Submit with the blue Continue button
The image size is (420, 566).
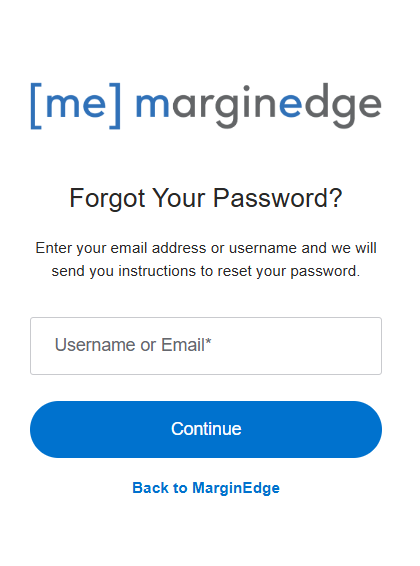[206, 429]
